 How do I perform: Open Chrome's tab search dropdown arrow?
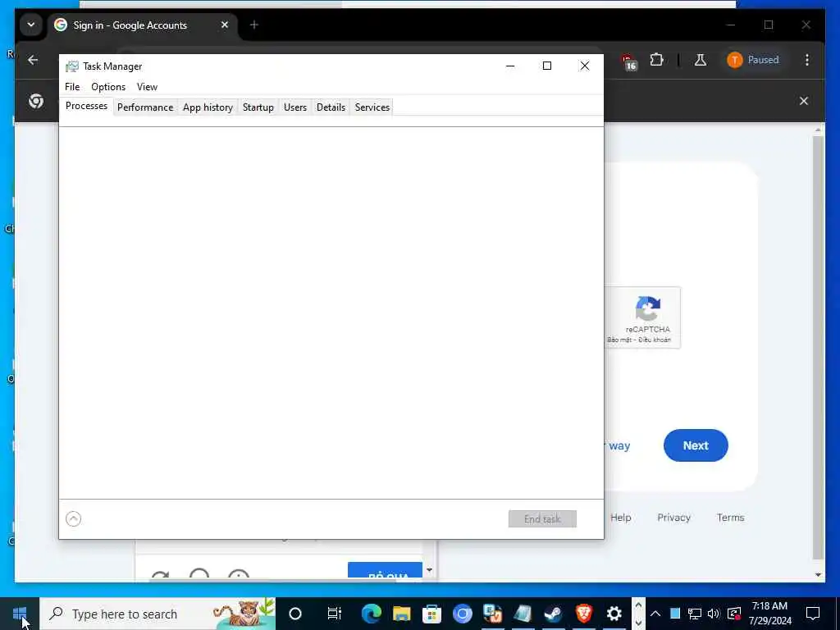click(x=31, y=25)
